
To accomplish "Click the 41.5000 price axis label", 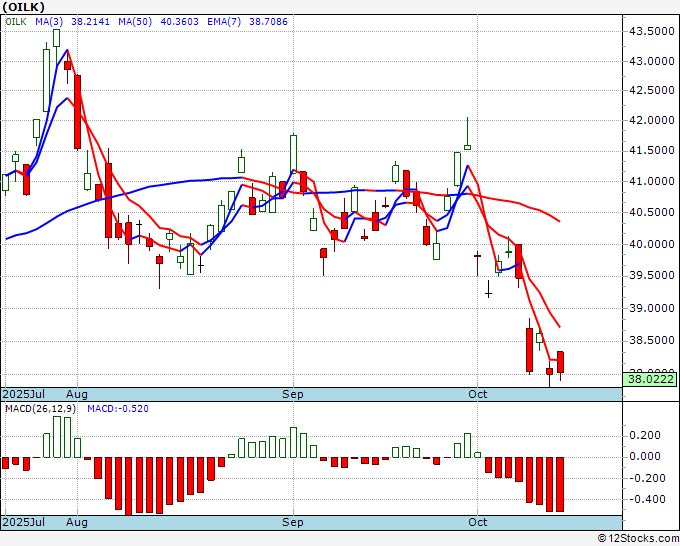I will [652, 150].
